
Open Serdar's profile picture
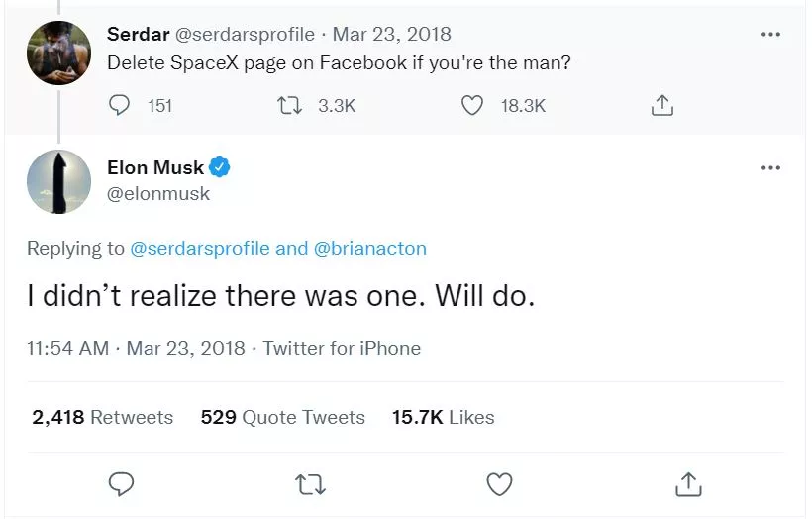59,52
